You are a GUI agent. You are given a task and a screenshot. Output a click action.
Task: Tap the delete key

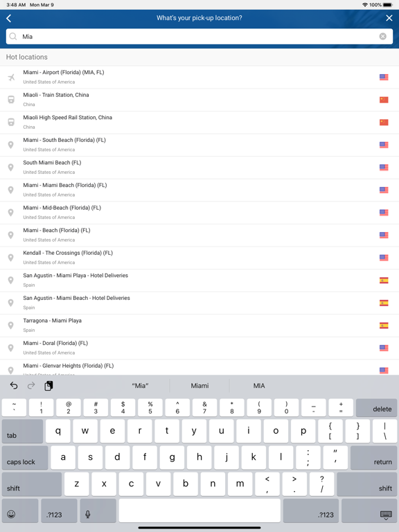[x=376, y=407]
